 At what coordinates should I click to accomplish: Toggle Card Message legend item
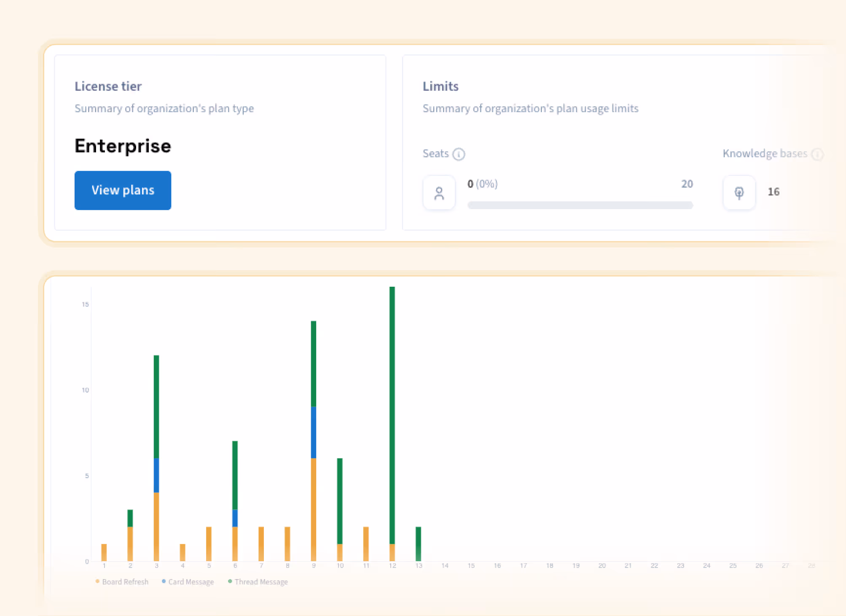[x=191, y=582]
